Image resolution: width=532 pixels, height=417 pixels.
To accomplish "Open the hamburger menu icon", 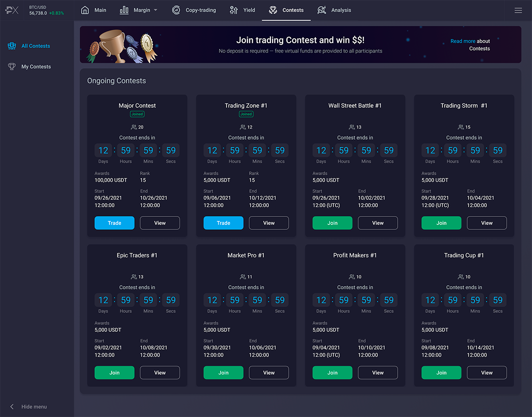I will pos(518,10).
